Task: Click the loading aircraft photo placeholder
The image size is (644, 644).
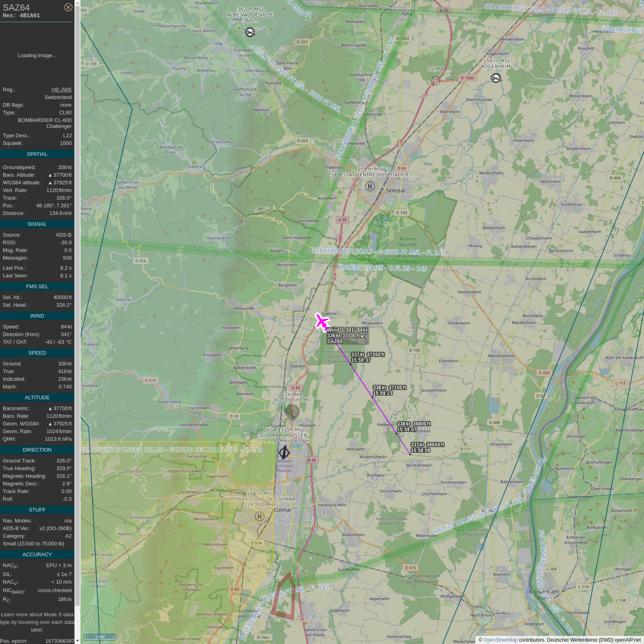Action: [x=37, y=55]
